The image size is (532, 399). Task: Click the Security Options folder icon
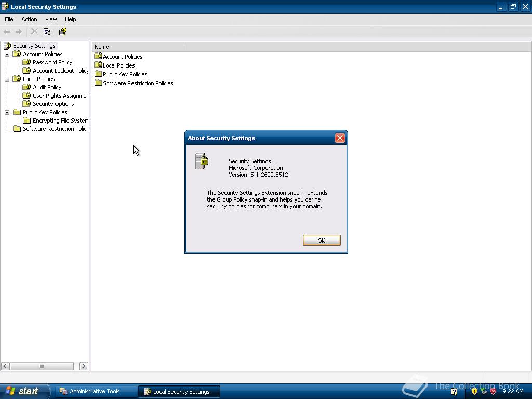pos(26,104)
